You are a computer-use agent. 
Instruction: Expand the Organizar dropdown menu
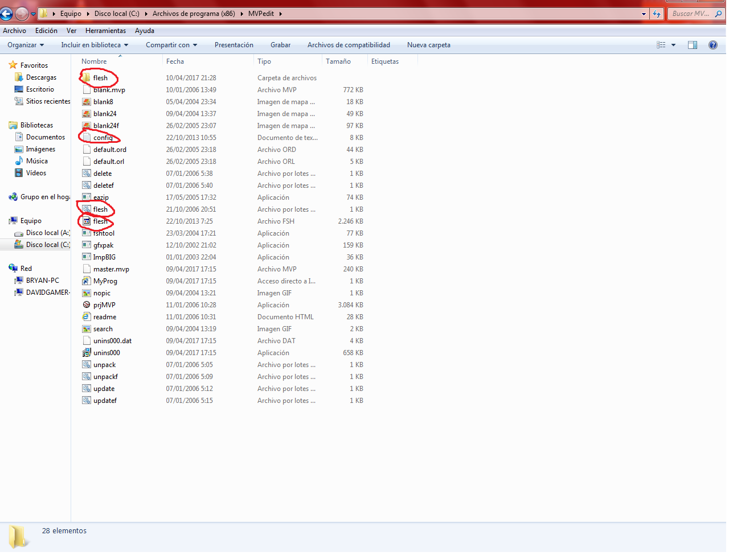click(x=26, y=45)
